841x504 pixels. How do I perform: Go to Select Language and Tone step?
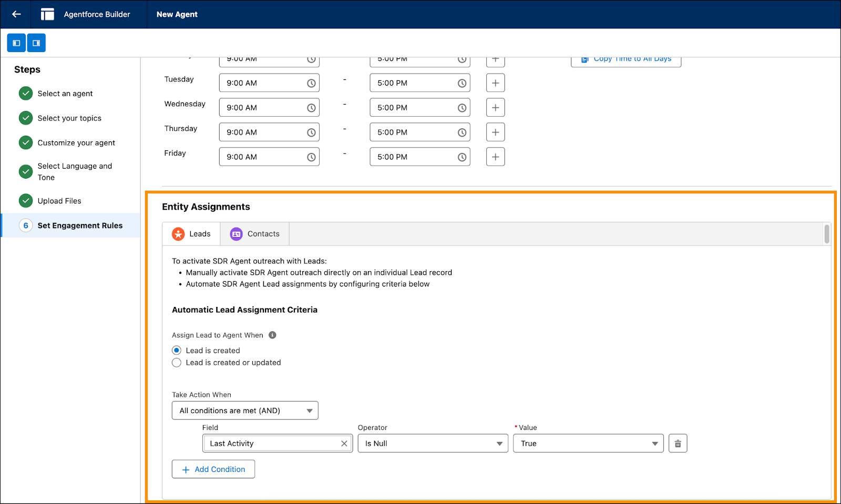click(x=75, y=171)
